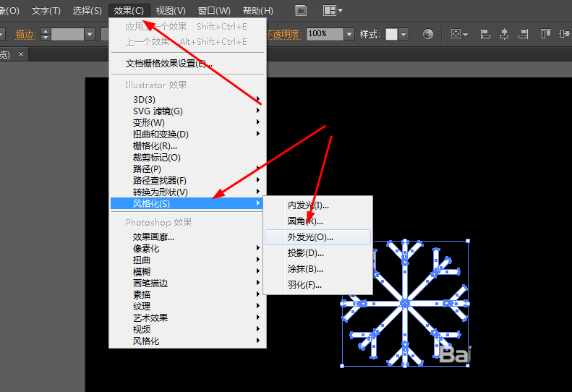Screen dimensions: 572x392
Task: Click the selected snowflake artwork on canvas
Action: coord(405,303)
